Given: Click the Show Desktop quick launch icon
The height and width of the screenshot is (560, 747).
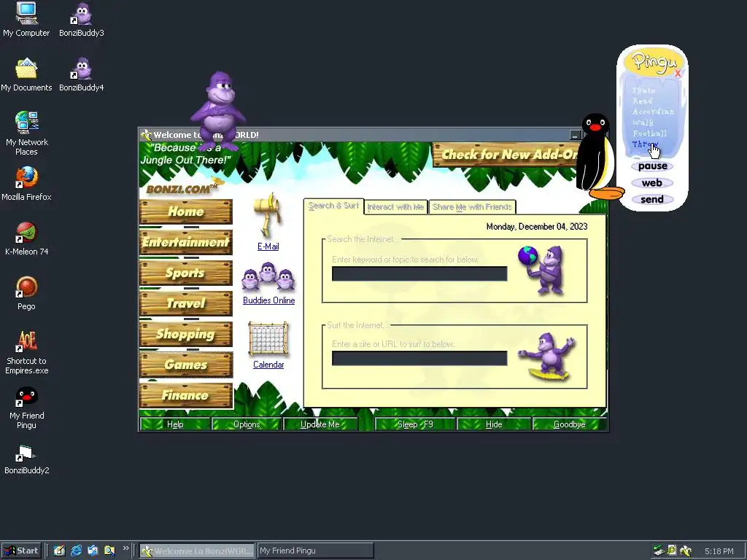Looking at the screenshot, I should [x=59, y=551].
